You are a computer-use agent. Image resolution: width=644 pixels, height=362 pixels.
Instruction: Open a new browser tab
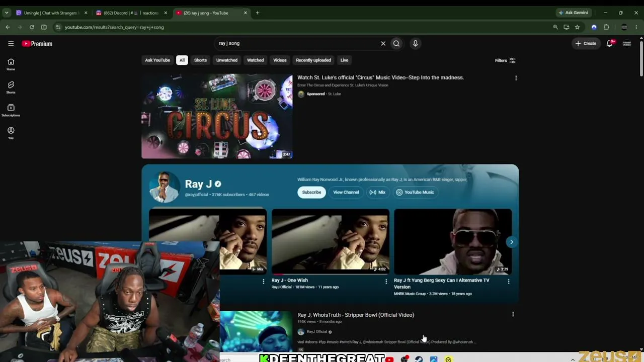click(258, 13)
